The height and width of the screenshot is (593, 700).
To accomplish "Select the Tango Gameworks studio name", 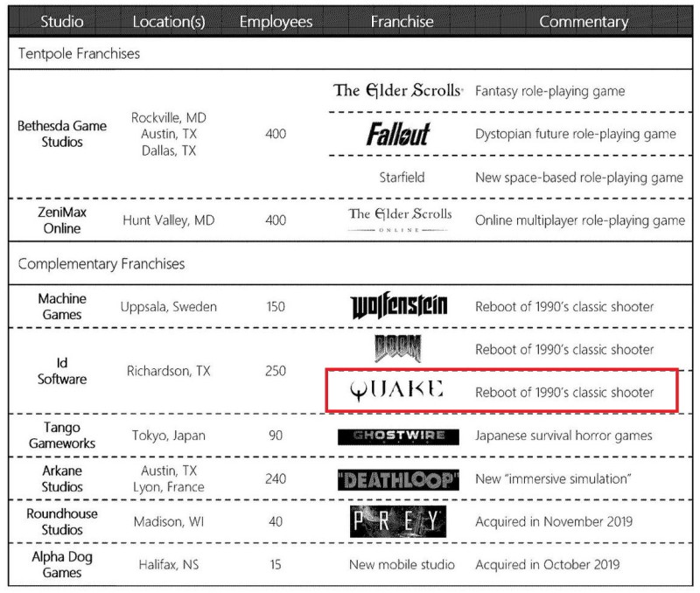I will [x=62, y=435].
